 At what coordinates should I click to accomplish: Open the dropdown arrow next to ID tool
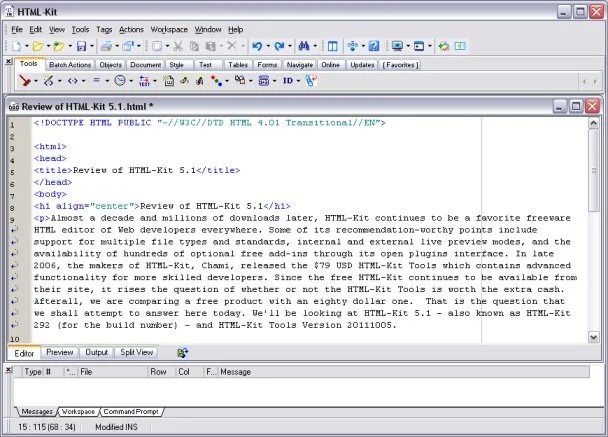coord(298,81)
